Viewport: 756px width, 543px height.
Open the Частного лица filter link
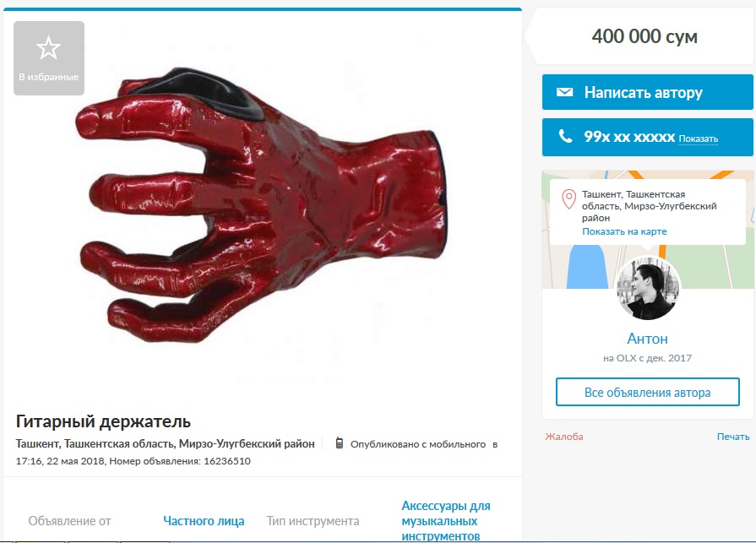(x=204, y=521)
